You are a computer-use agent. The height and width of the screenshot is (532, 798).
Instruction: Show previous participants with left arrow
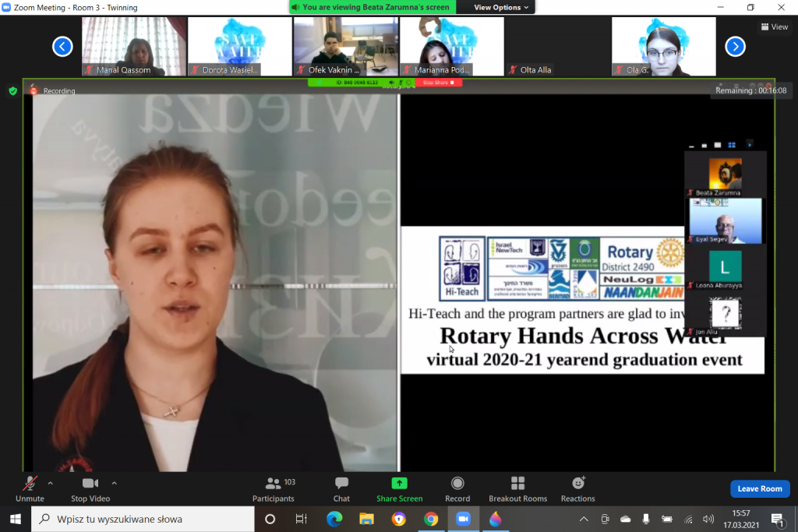click(62, 47)
